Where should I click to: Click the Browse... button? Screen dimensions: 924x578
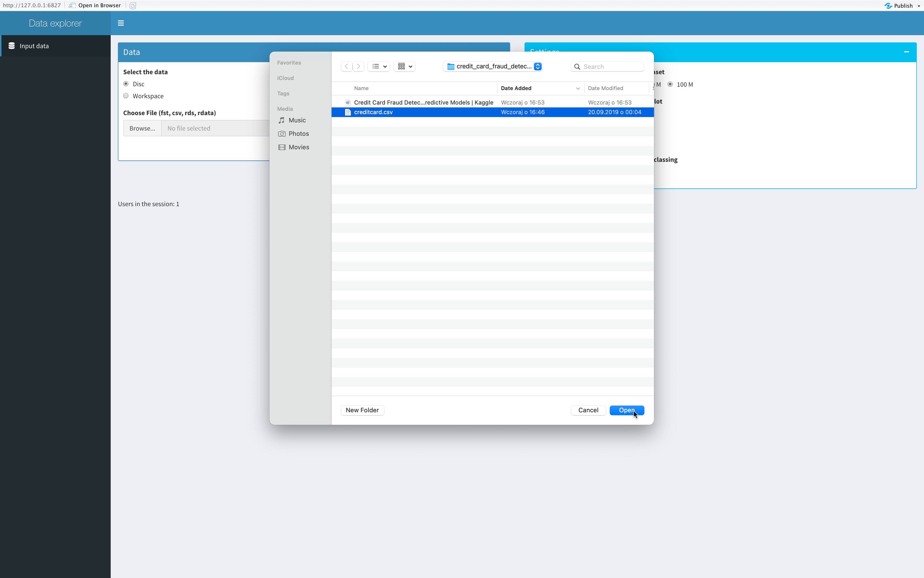point(142,128)
